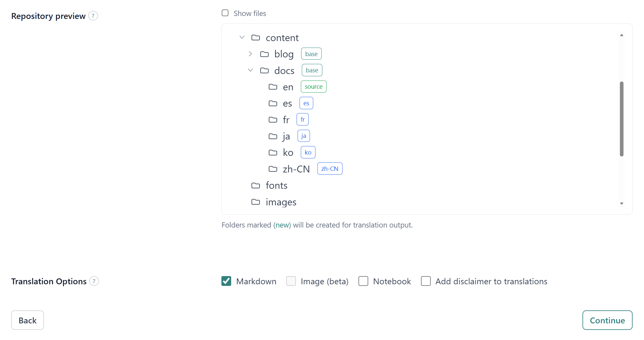Enable the Show files checkbox
Viewport: 644px width, 340px height.
225,13
